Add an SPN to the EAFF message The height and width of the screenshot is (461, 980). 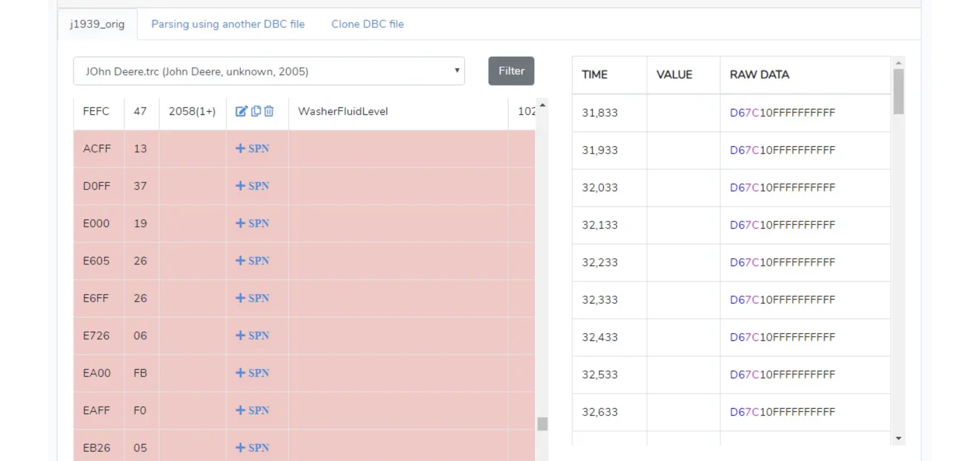tap(252, 410)
